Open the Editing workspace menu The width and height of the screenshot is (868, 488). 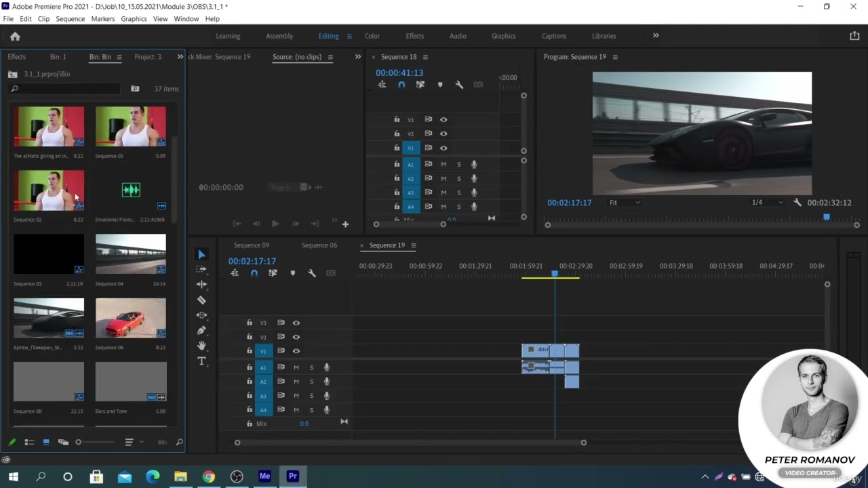point(349,37)
